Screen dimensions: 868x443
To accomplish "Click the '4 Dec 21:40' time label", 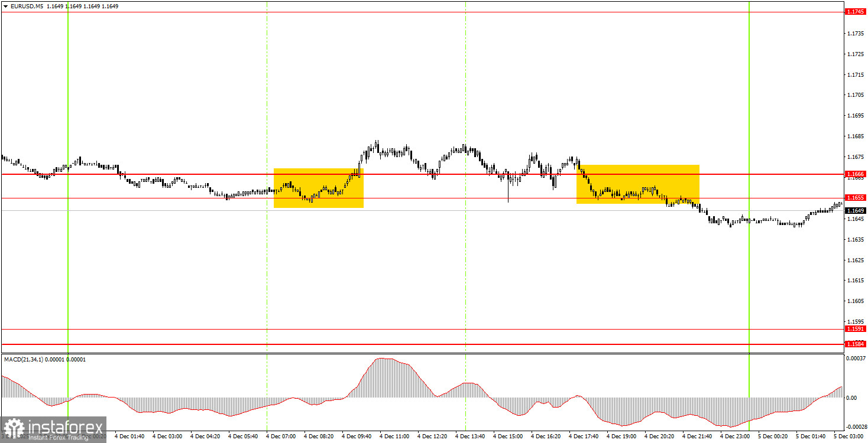I will [x=697, y=437].
